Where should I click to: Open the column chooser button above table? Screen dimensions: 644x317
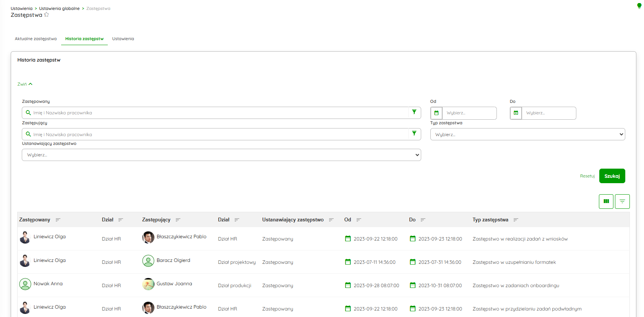tap(606, 202)
